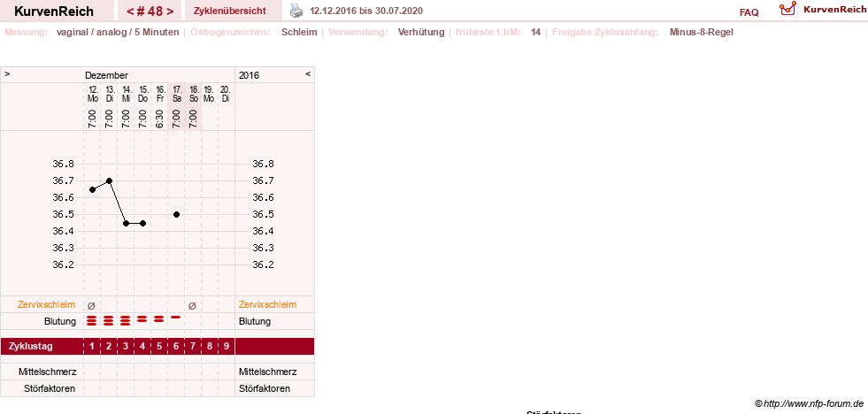
Task: Click the temperature point on day 14 Mi
Action: (127, 223)
